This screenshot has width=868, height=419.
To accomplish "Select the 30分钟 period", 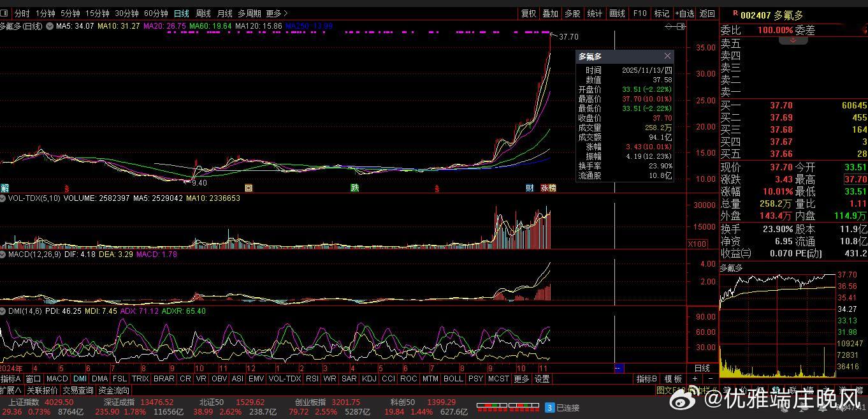I will [126, 13].
